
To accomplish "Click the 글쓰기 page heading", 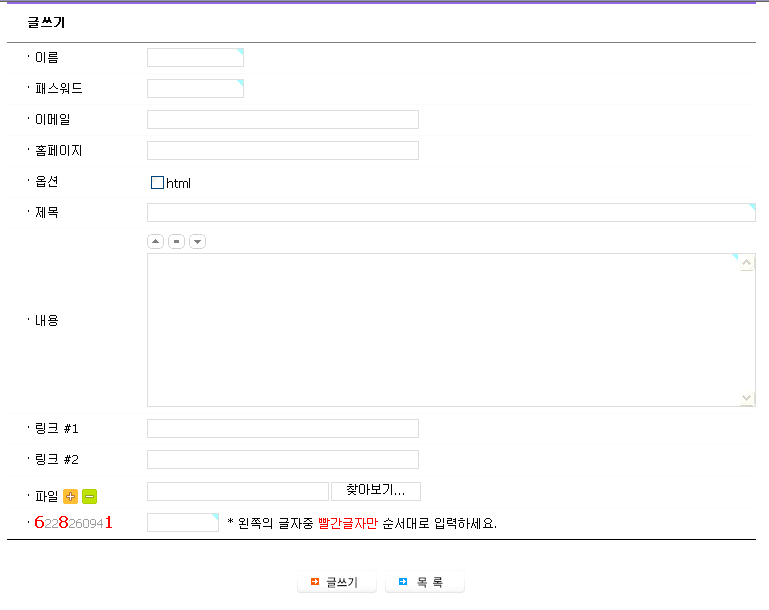I will 46,22.
